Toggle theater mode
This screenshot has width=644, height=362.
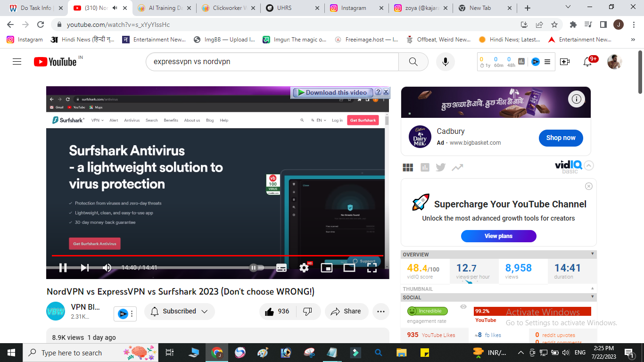349,268
